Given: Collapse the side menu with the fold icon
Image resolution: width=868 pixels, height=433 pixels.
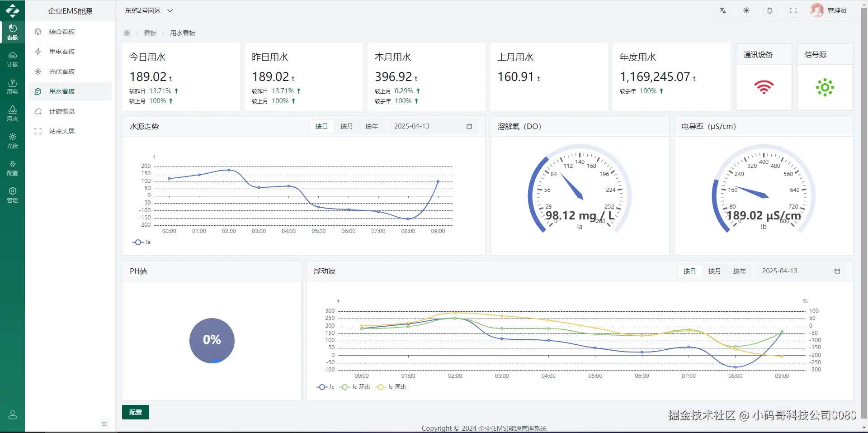Looking at the screenshot, I should (104, 424).
